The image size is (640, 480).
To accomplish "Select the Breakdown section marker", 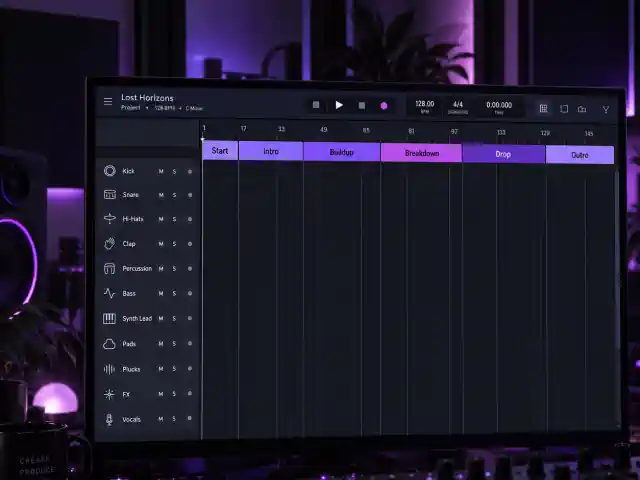I will 422,153.
